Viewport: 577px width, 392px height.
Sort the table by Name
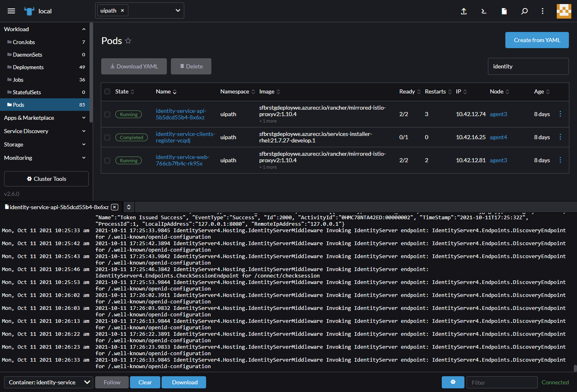166,92
